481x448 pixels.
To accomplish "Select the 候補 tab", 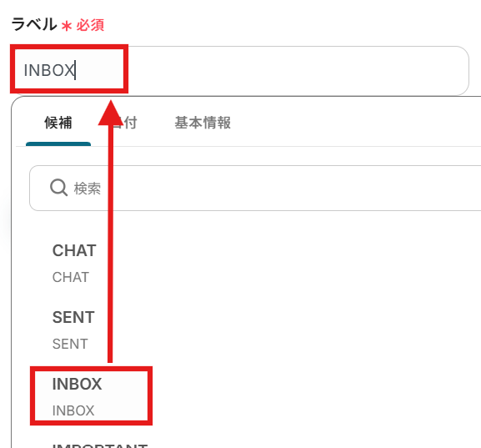I will point(58,123).
